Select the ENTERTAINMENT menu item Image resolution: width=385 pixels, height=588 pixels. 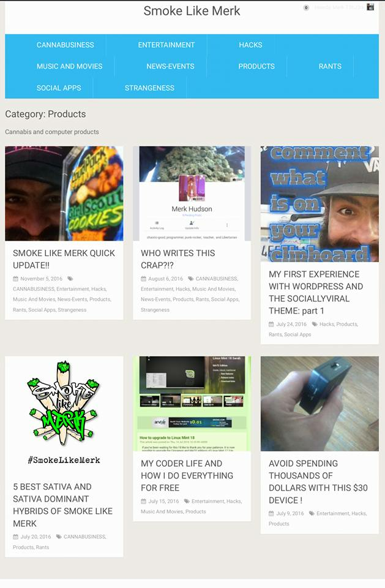[166, 45]
